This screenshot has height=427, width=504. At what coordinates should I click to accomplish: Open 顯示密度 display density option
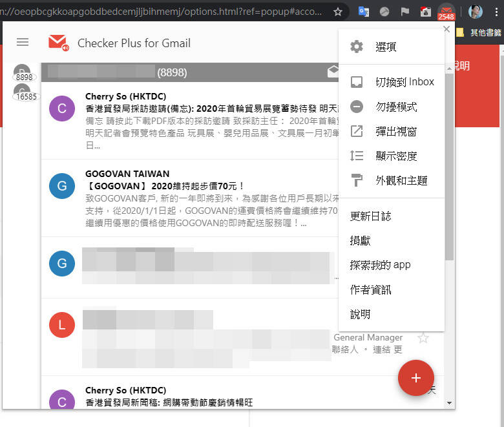[x=392, y=156]
